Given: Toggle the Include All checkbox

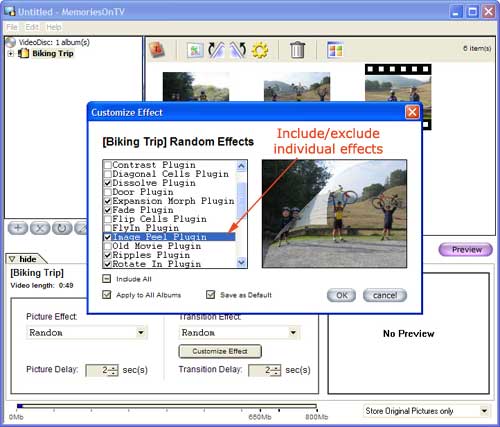Looking at the screenshot, I should pos(107,279).
